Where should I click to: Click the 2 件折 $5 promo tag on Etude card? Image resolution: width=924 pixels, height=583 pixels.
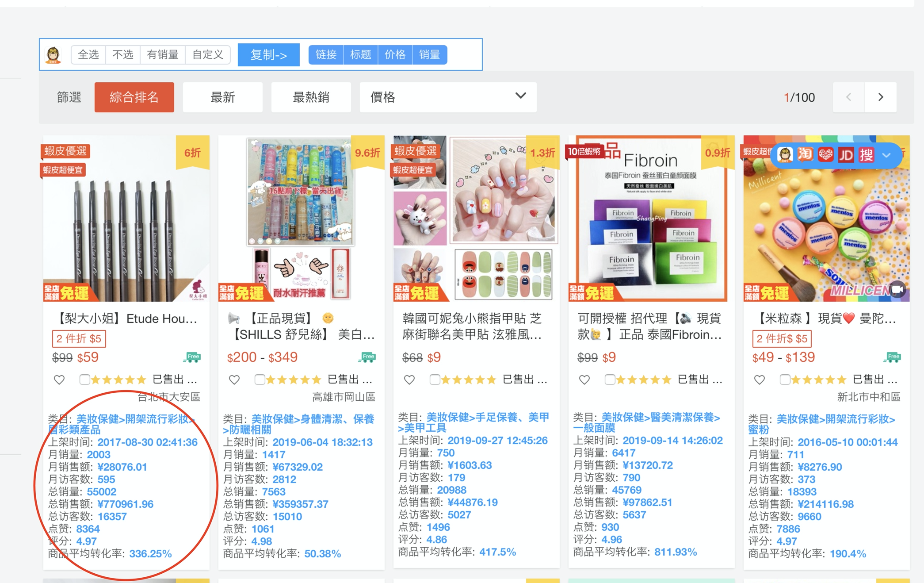pos(79,339)
